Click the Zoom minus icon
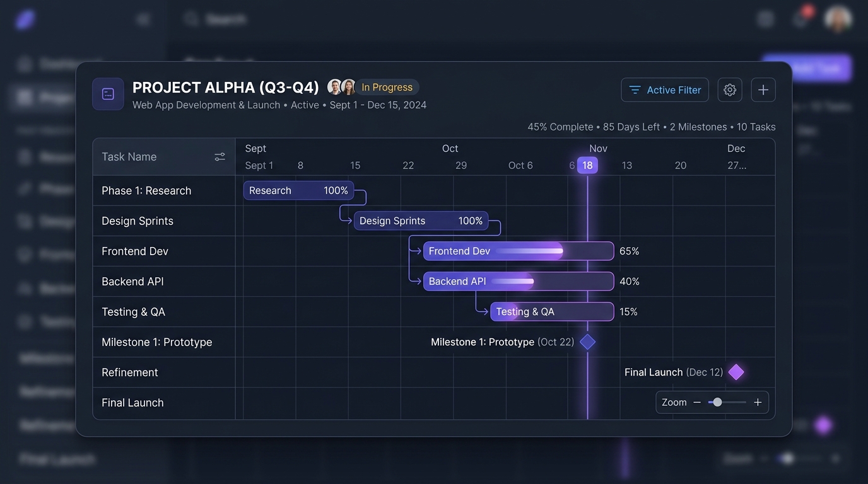Image resolution: width=868 pixels, height=484 pixels. coord(697,402)
